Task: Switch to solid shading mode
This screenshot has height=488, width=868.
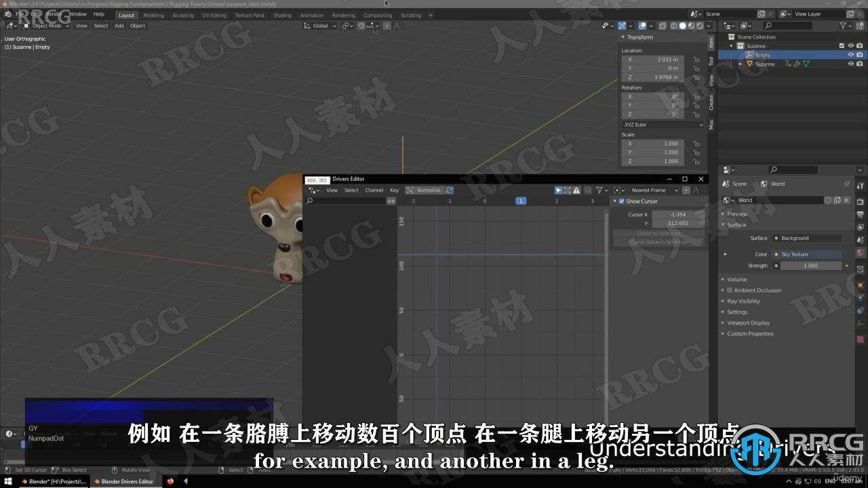Action: (682, 26)
